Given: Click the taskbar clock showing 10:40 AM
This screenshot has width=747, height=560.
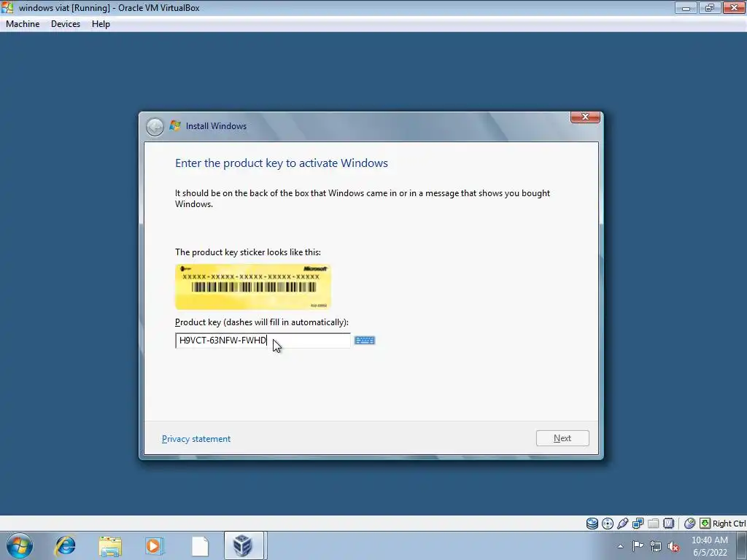Looking at the screenshot, I should (710, 546).
